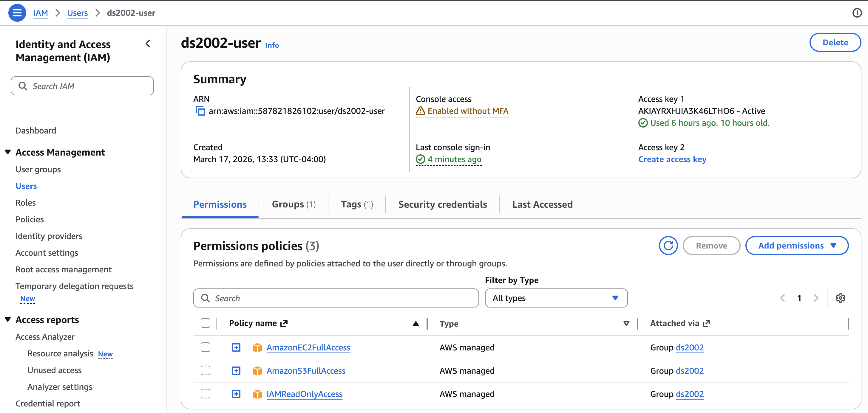This screenshot has width=868, height=413.
Task: Click external link icon beside Policy name
Action: pyautogui.click(x=284, y=323)
